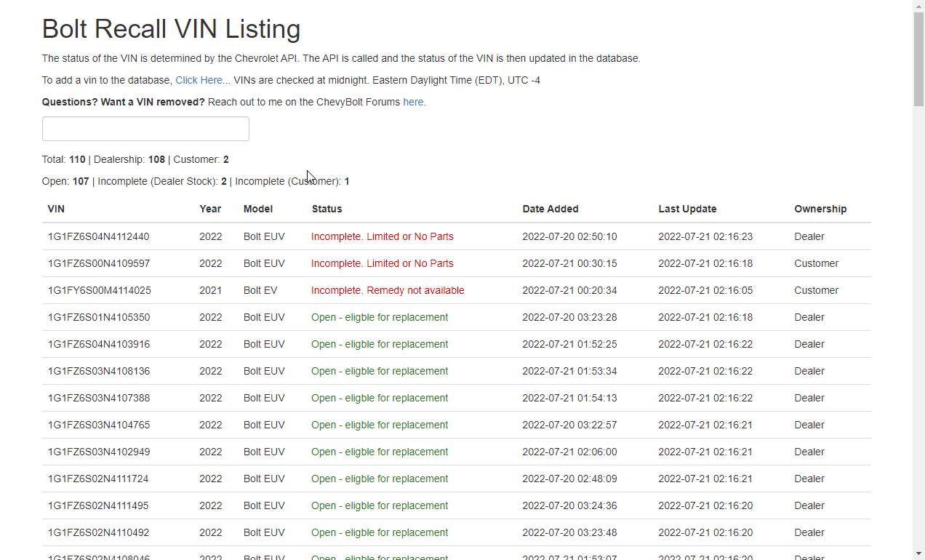Image resolution: width=925 pixels, height=560 pixels.
Task: Click Model cell for VIN 1G1FZ6S03N4108136
Action: click(x=264, y=371)
